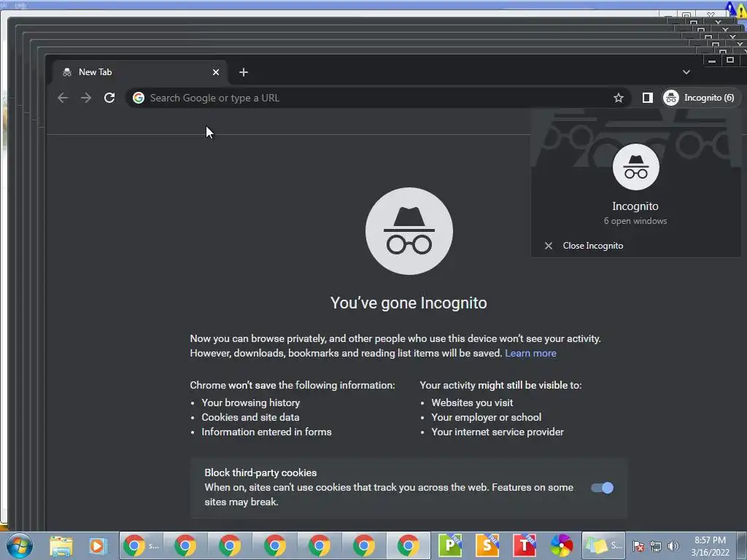Click the 6 open windows text
The image size is (747, 560).
635,221
